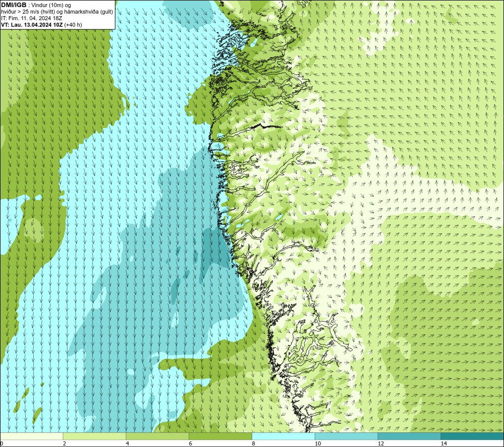
Task: Click the 'hviður > 25 m/s (hvítt)' description line
Action: (x=57, y=12)
